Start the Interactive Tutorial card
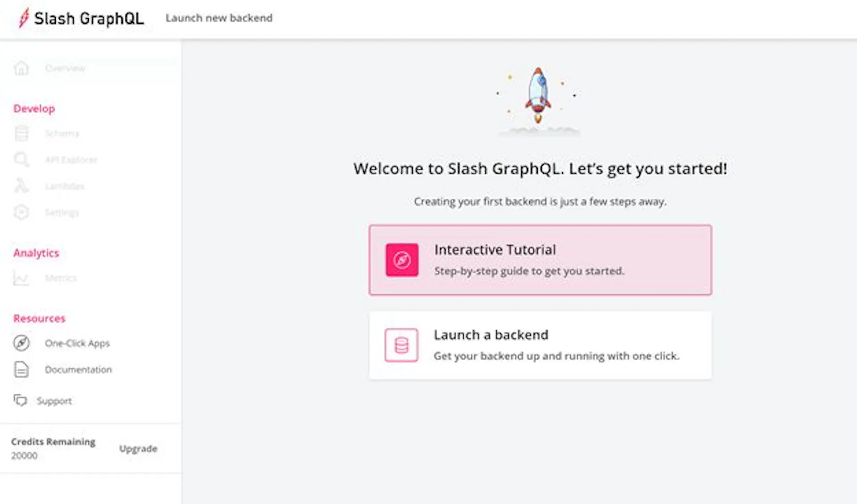857x504 pixels. pos(540,260)
